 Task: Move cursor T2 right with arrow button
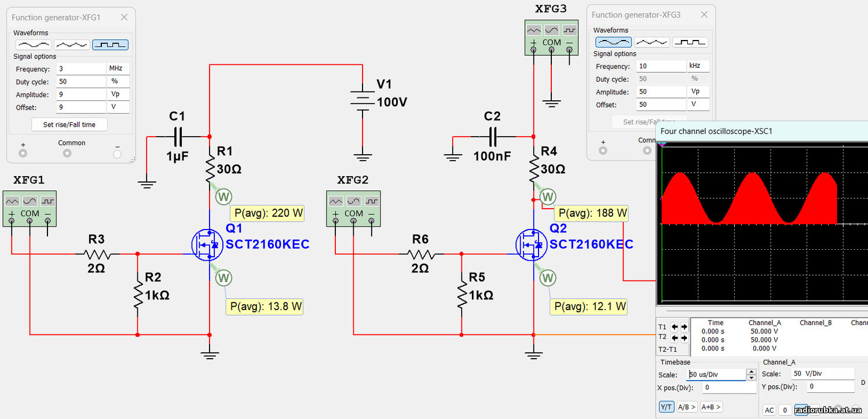684,337
